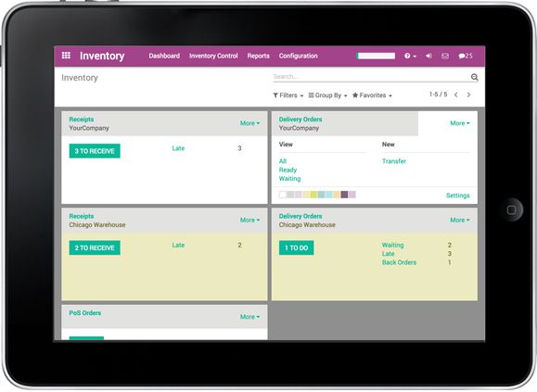The width and height of the screenshot is (537, 392).
Task: View Waiting orders under View column
Action: tap(289, 179)
